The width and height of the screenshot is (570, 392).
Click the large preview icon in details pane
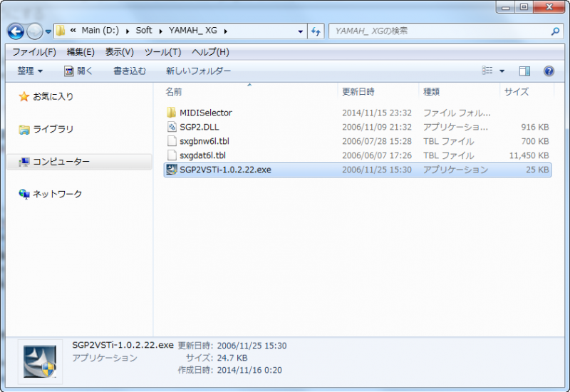(40, 361)
